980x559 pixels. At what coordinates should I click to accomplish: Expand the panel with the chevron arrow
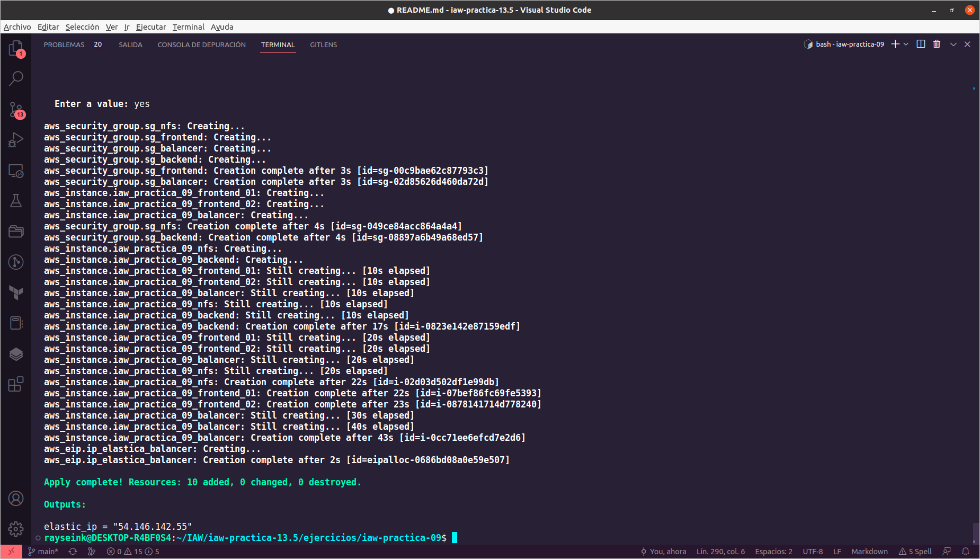point(954,44)
